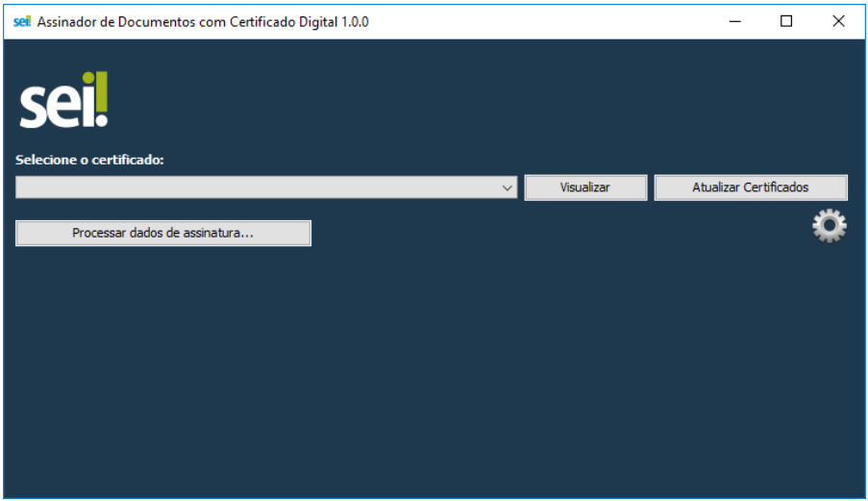Close the Assinador de Documentos window
The width and height of the screenshot is (868, 501).
coord(838,21)
